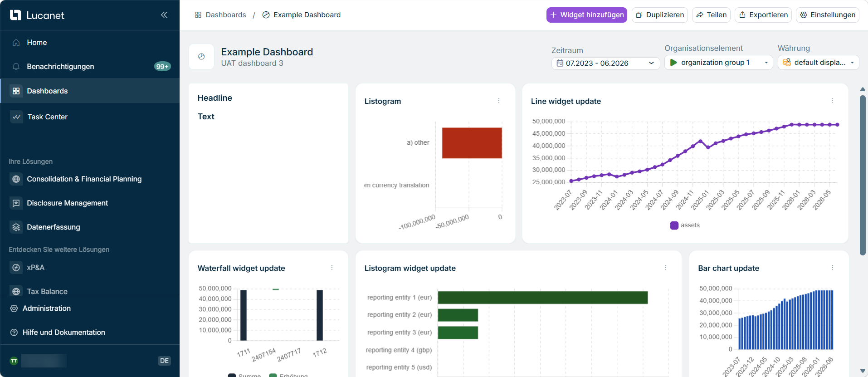868x377 pixels.
Task: Click scrollbar down arrow
Action: pyautogui.click(x=863, y=371)
